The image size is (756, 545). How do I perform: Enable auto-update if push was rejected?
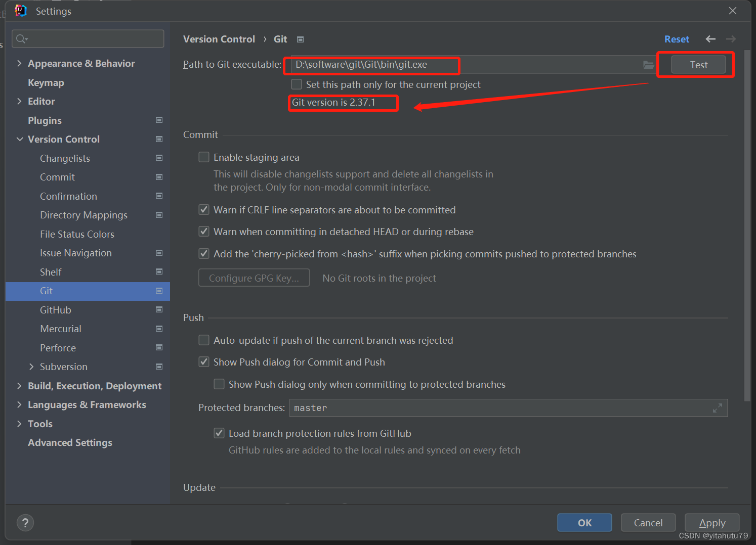(204, 340)
